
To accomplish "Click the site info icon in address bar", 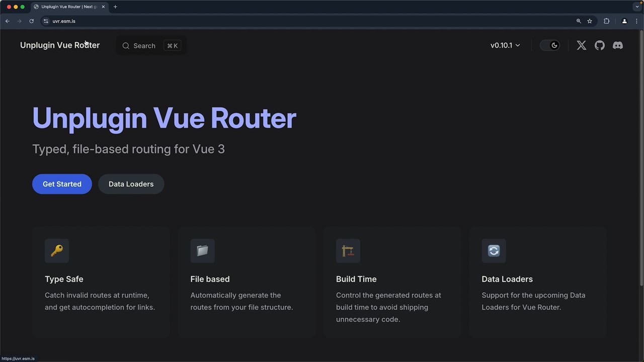I will [x=46, y=21].
